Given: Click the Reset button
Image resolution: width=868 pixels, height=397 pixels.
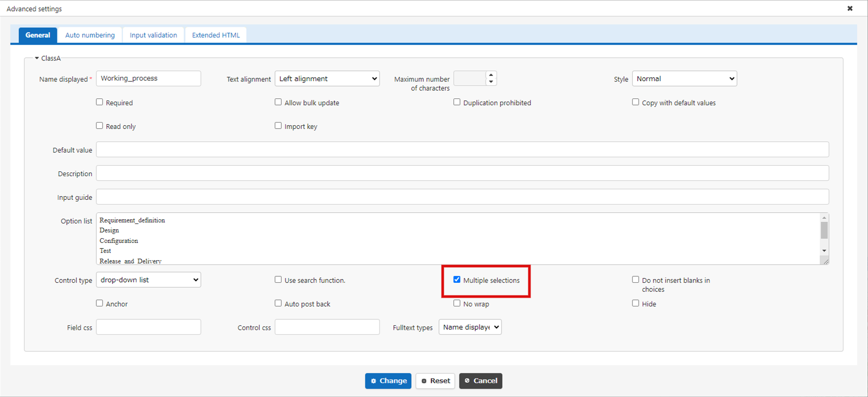Looking at the screenshot, I should (435, 381).
